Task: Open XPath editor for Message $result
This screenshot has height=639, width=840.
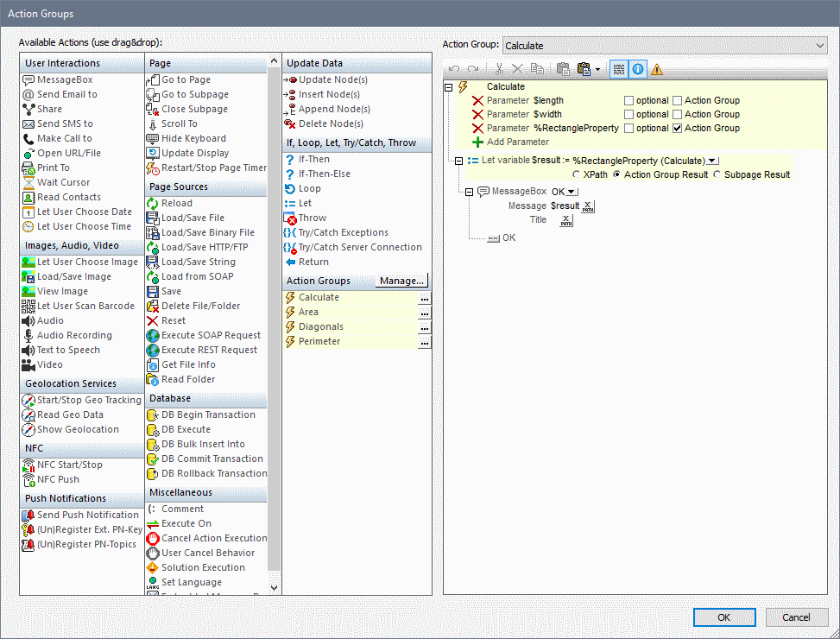Action: click(589, 206)
